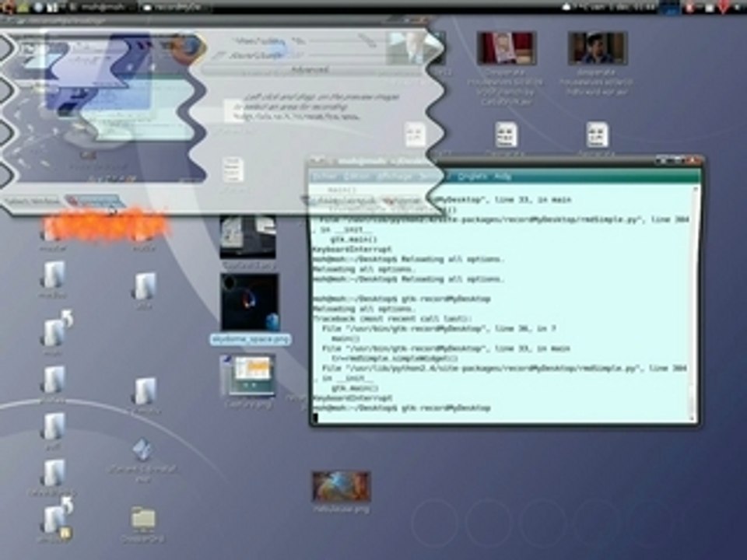Select the skydome_space.png desktop thumbnail
The height and width of the screenshot is (560, 747).
250,302
